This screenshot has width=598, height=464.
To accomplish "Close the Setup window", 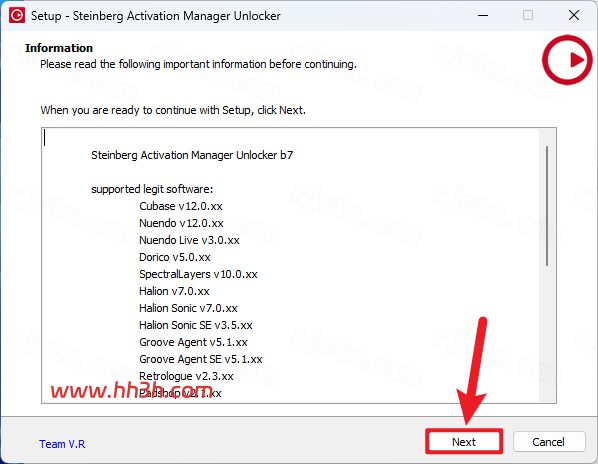I will 574,15.
